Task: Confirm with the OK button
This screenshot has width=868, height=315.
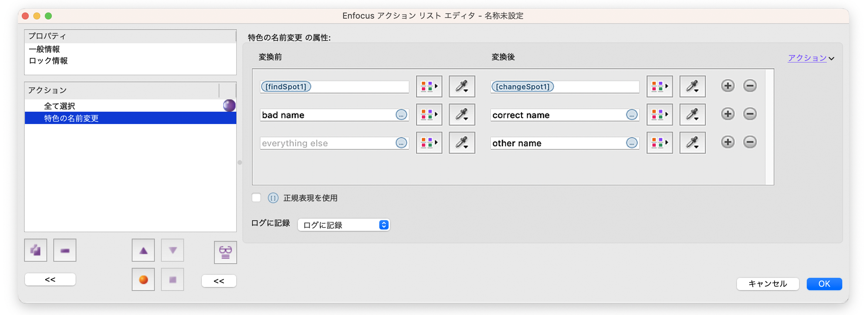Action: pos(824,284)
